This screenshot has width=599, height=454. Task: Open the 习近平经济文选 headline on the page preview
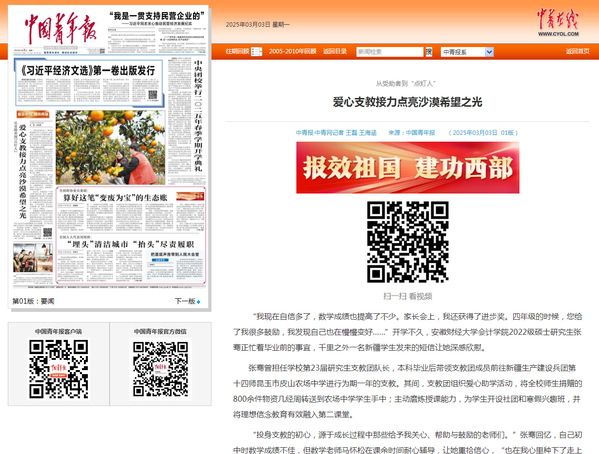point(88,70)
